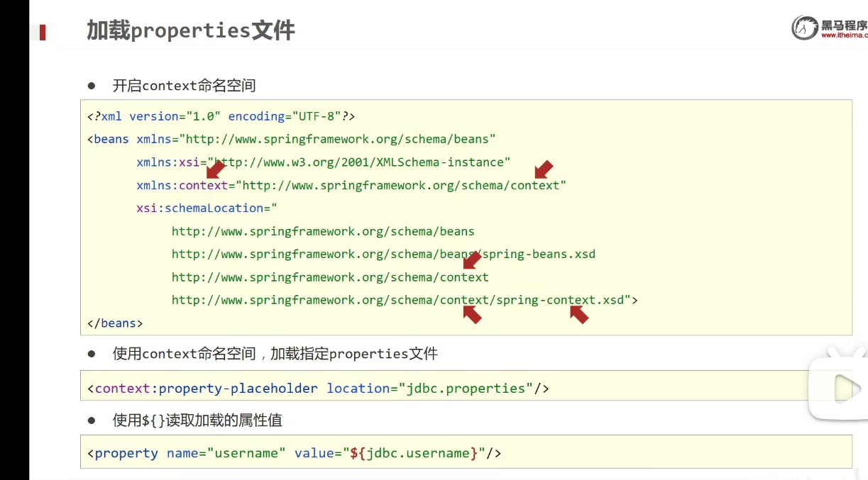Click the xmlns:xsi attribute line

coord(324,162)
